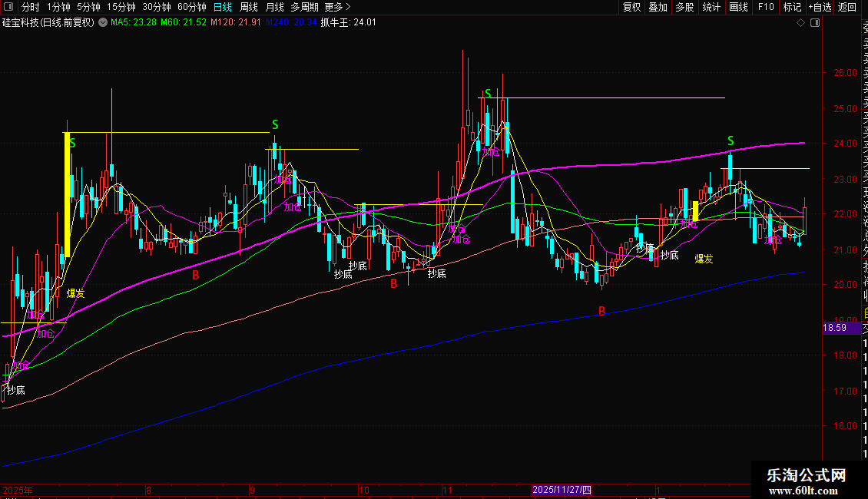Screen dimensions: 868x499
Task: Click the F10 company info button
Action: pos(766,7)
